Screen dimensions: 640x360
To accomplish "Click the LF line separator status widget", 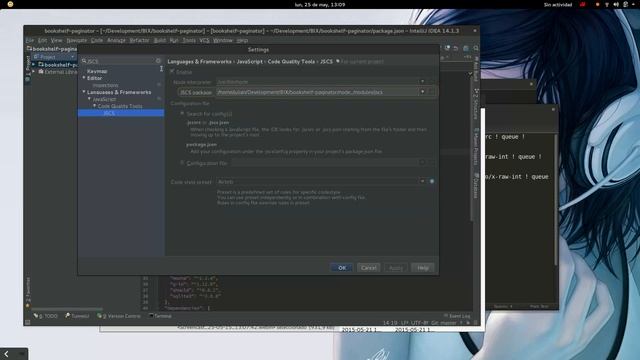I will pos(405,322).
